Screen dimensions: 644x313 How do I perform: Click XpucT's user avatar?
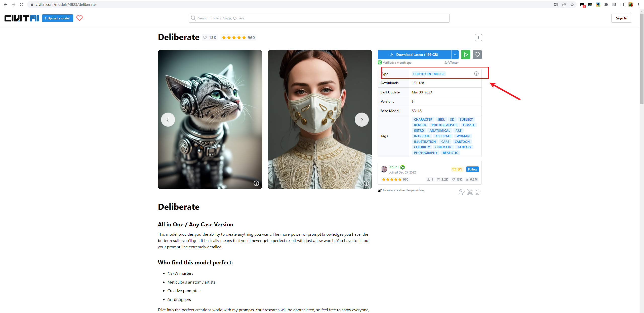click(384, 169)
